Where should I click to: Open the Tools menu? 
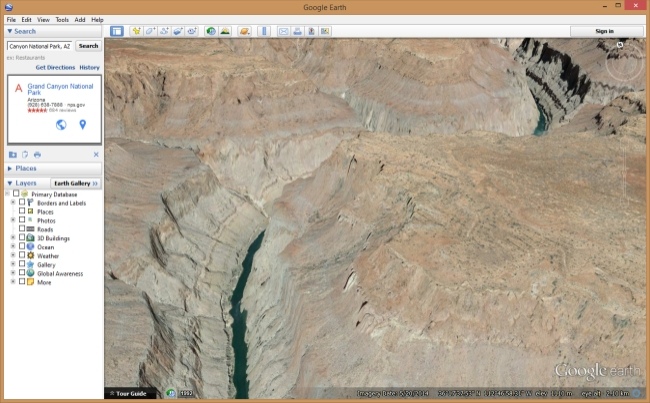[62, 19]
